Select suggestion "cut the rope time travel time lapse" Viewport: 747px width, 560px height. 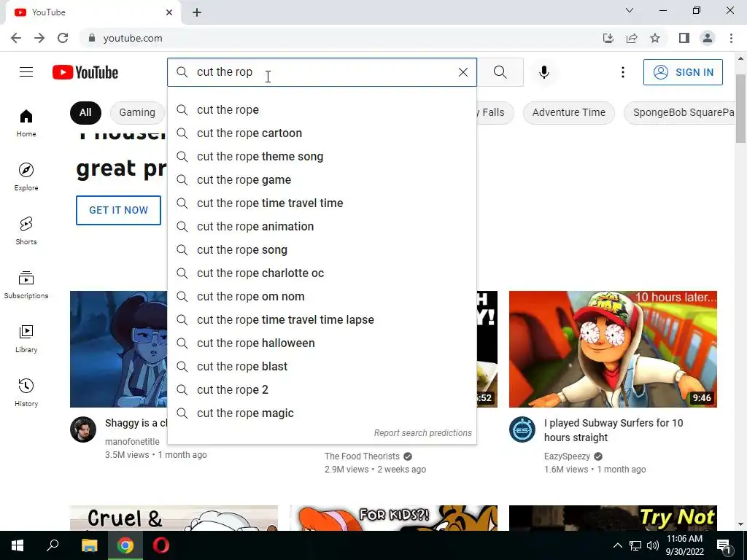tap(322, 319)
